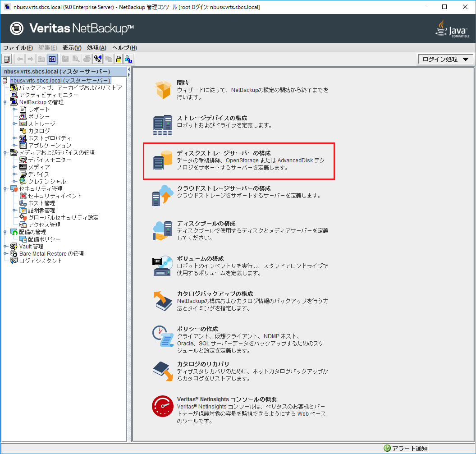Viewport: 476px width, 454px height.
Task: Click the user login toolbar icon
Action: pos(128,59)
